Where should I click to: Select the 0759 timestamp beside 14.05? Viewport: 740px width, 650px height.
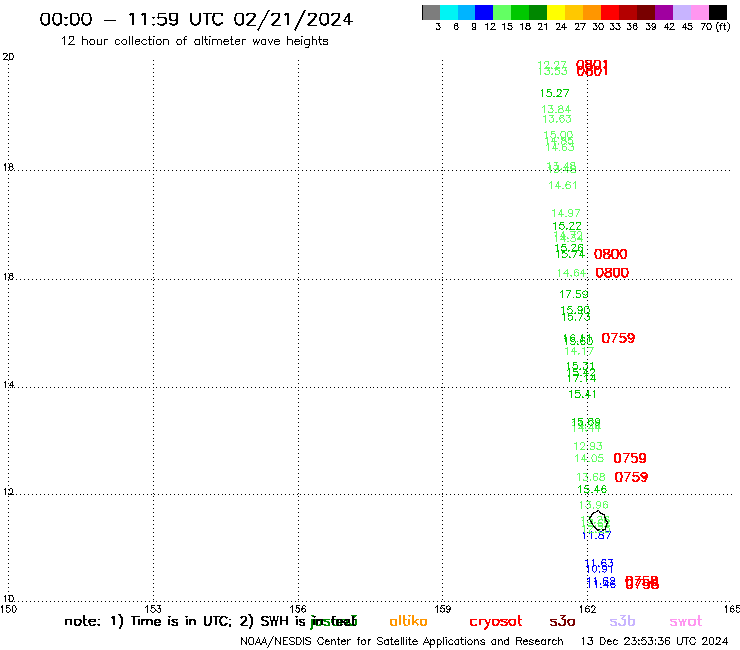click(630, 458)
